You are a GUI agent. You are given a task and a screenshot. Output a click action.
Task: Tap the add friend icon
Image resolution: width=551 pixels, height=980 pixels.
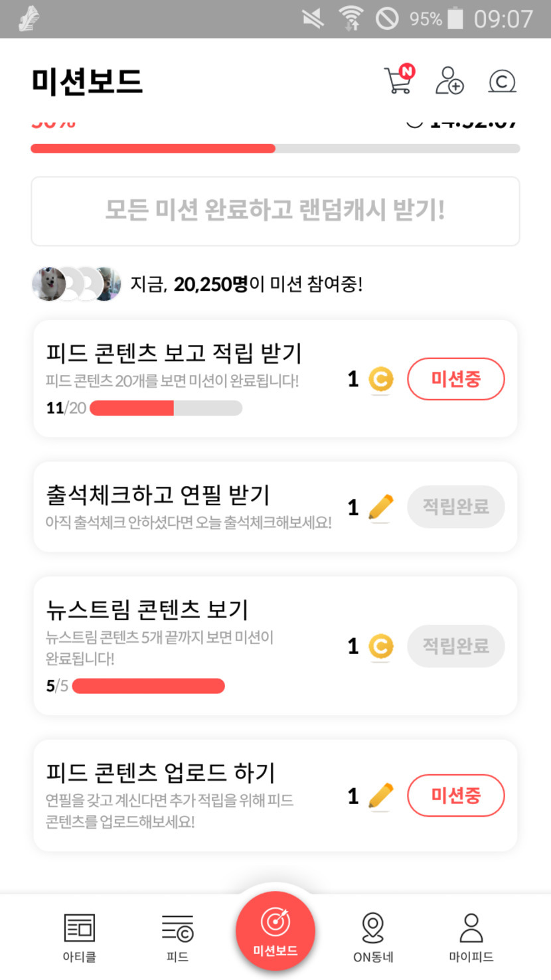click(449, 80)
